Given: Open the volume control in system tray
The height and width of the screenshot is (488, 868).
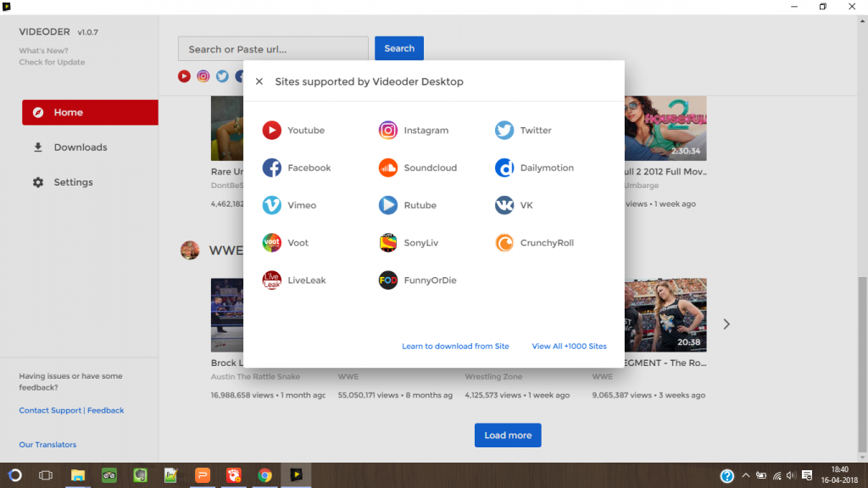Looking at the screenshot, I should click(x=791, y=475).
